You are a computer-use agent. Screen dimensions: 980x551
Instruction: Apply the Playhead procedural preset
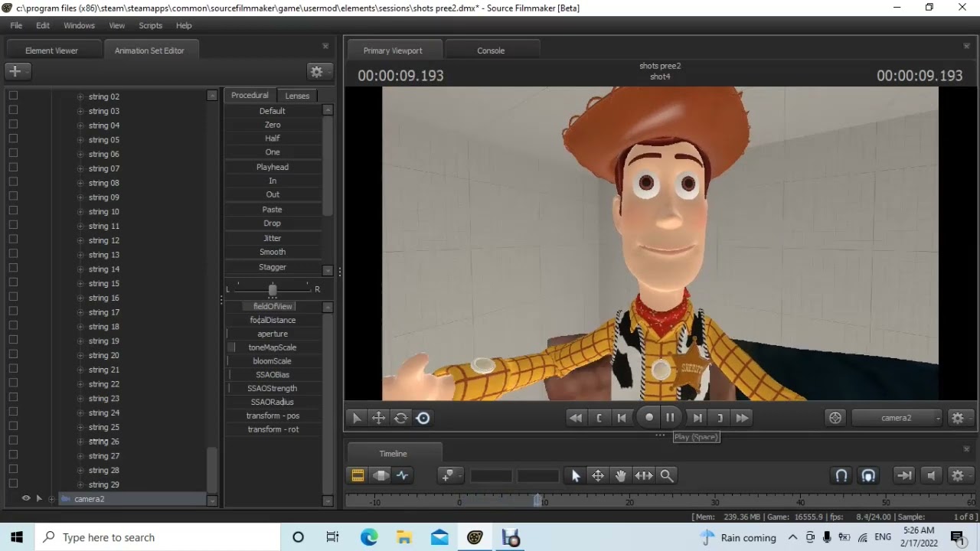pos(273,167)
